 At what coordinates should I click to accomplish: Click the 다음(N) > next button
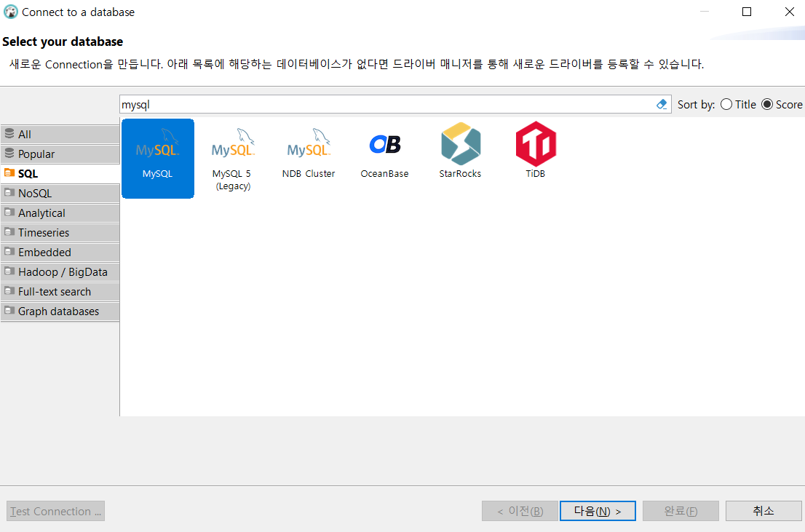598,511
